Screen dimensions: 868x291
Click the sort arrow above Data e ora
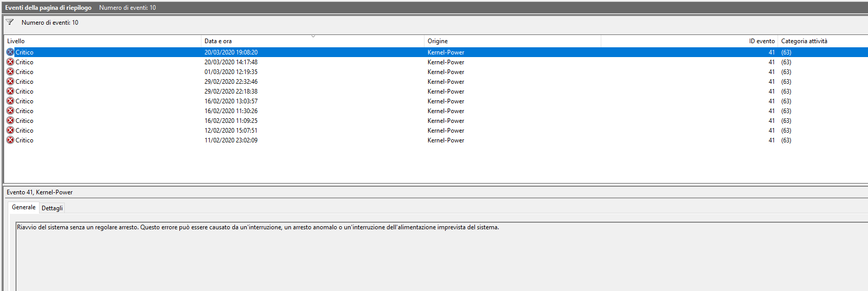(x=313, y=37)
